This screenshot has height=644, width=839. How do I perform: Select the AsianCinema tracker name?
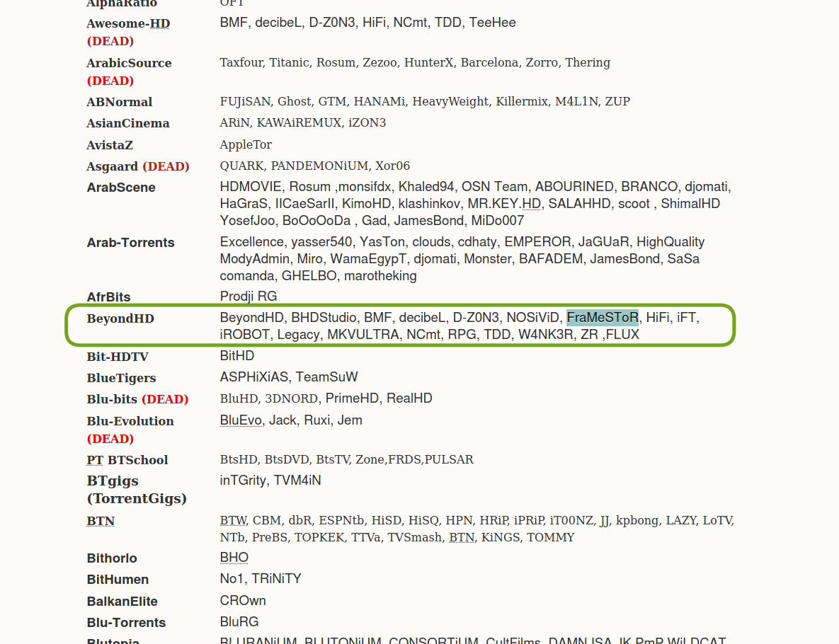[x=128, y=124]
